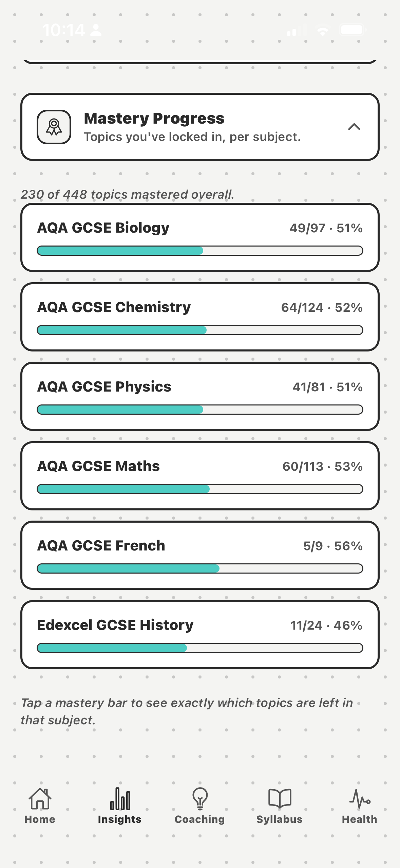
Task: Open AQA GCSE Biology mastery card
Action: 200,237
